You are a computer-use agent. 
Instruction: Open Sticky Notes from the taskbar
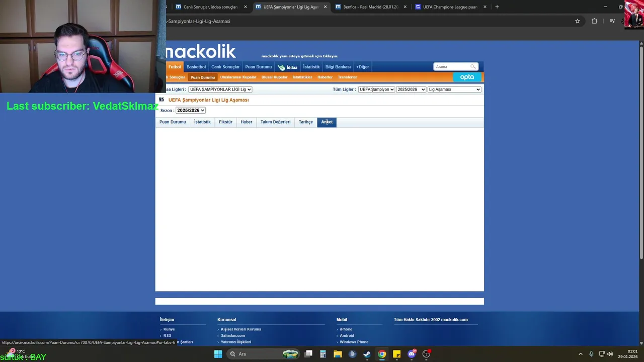point(396,354)
